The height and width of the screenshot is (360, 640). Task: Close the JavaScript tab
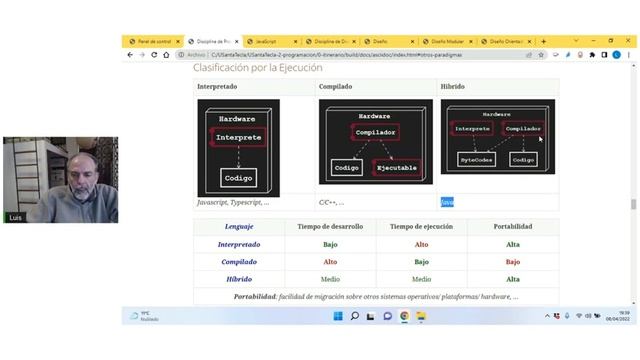coord(296,42)
